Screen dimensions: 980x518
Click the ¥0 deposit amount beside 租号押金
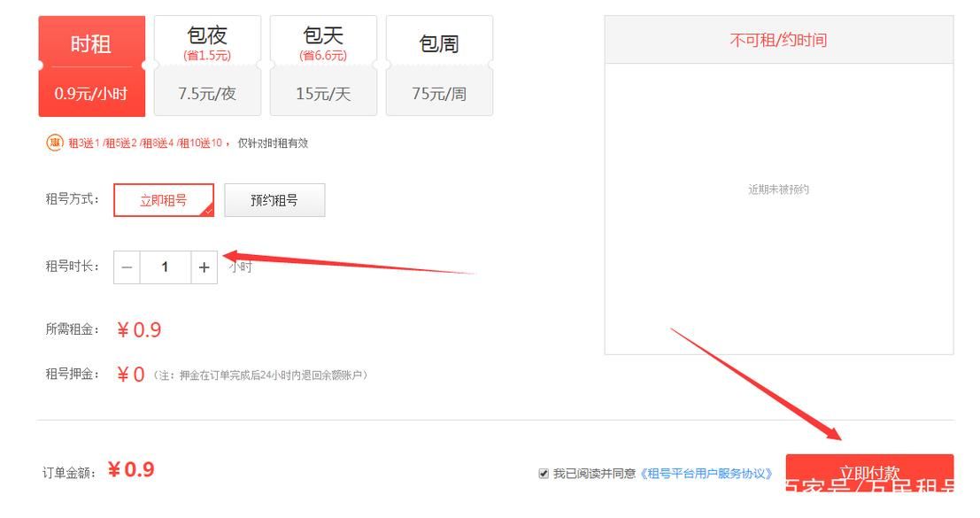[131, 375]
